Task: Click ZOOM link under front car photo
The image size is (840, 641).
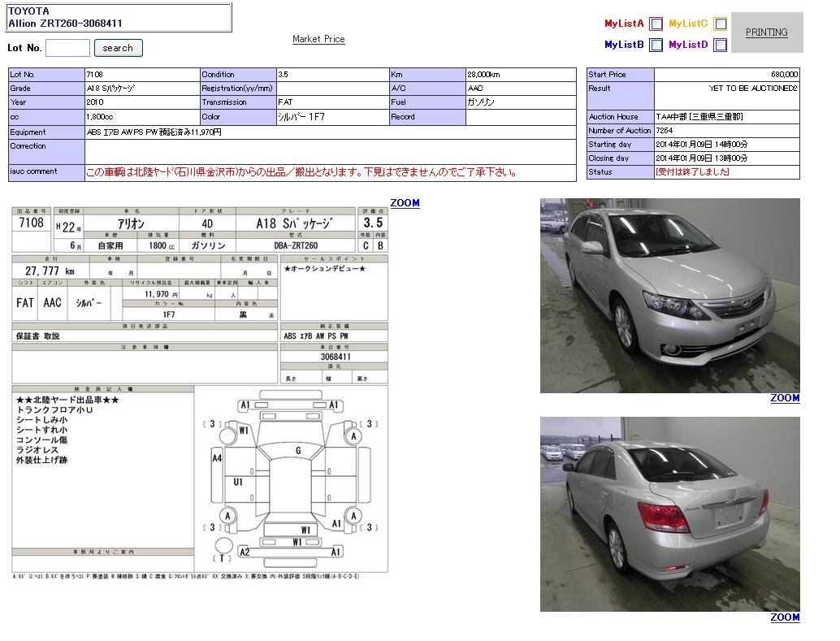Action: click(785, 398)
